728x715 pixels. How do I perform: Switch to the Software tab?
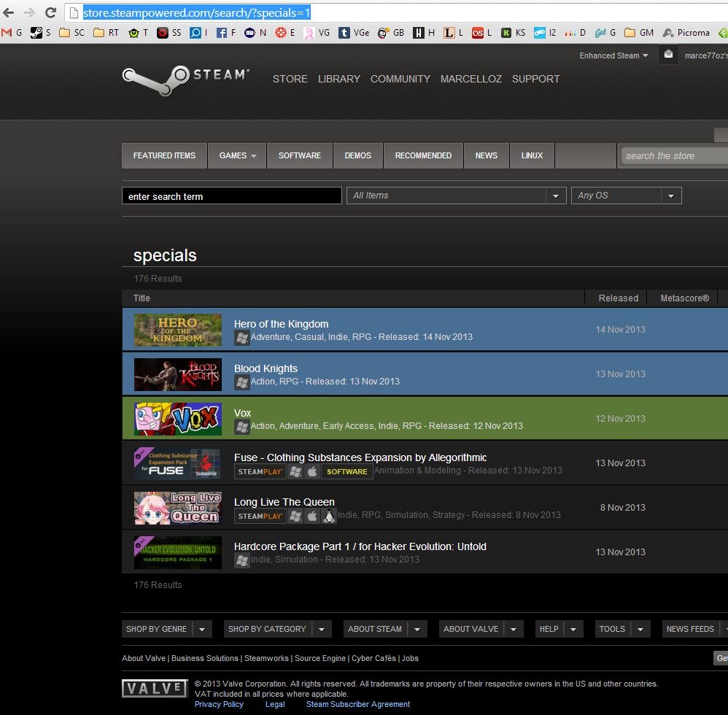pos(300,155)
